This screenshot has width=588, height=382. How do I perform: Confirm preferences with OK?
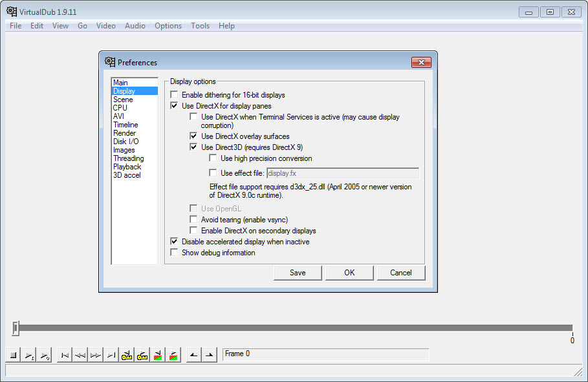tap(349, 273)
